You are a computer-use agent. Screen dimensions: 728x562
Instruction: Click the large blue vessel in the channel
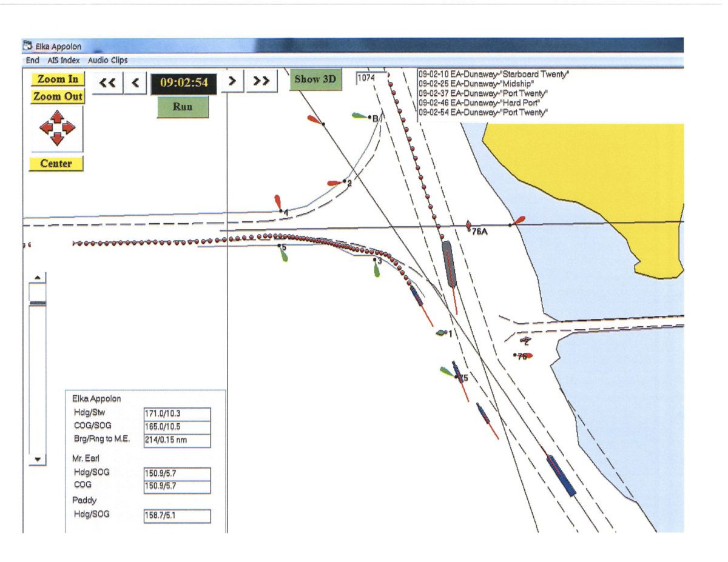(x=561, y=476)
